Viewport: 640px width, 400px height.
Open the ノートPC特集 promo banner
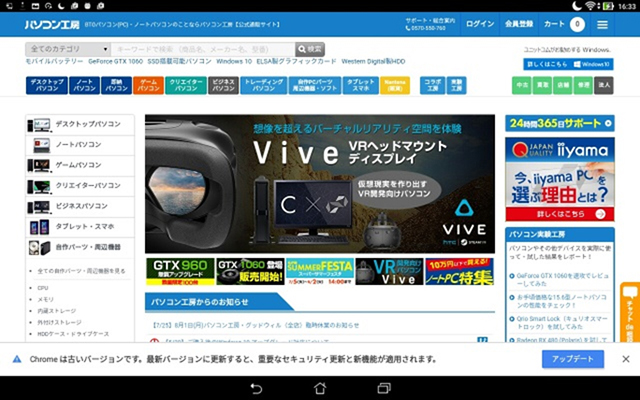pyautogui.click(x=459, y=271)
